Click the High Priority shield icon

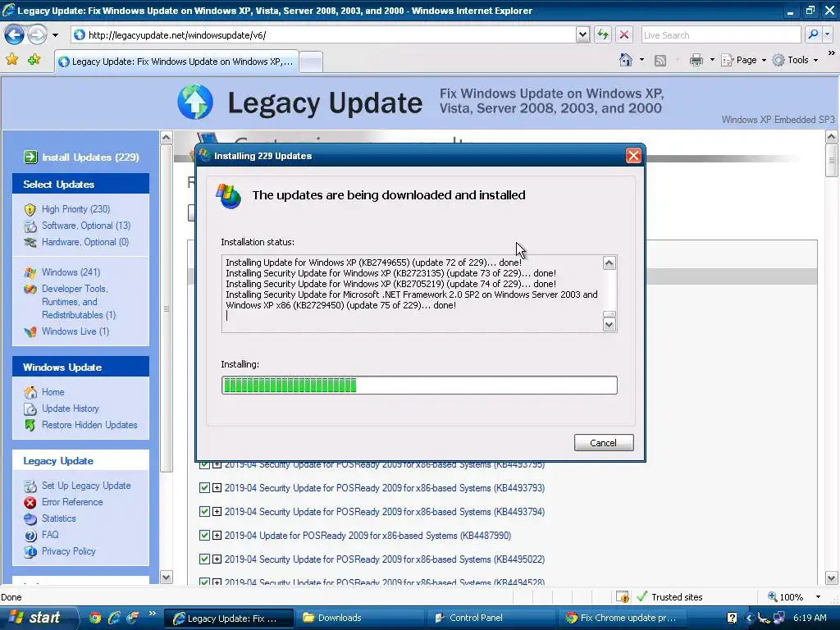[30, 209]
